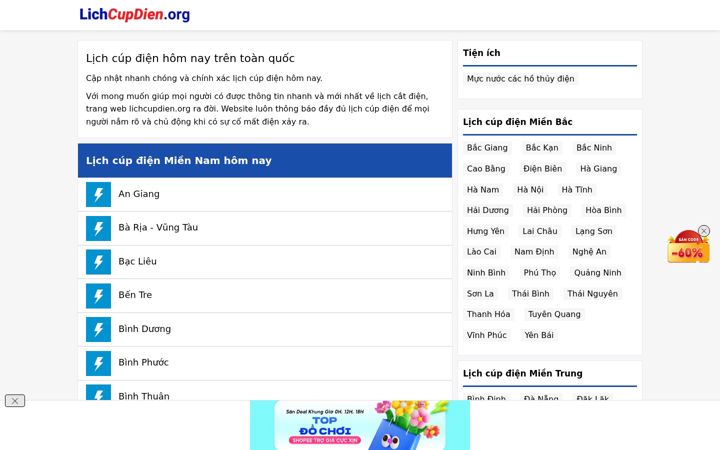720x450 pixels.
Task: Click the Lịch cúp điện Miền Bắc heading
Action: click(518, 122)
